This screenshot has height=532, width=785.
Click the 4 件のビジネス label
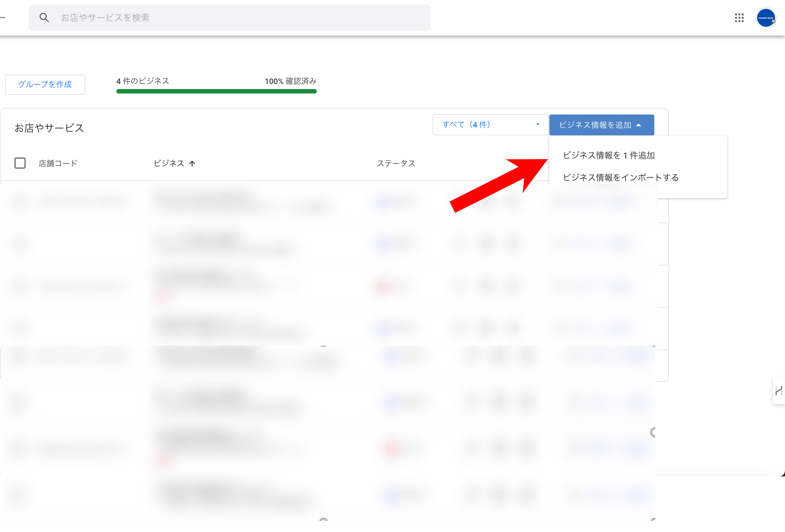coord(143,81)
